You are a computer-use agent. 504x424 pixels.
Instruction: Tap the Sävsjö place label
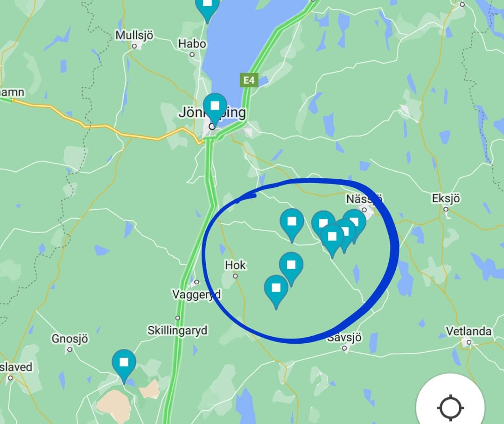344,338
